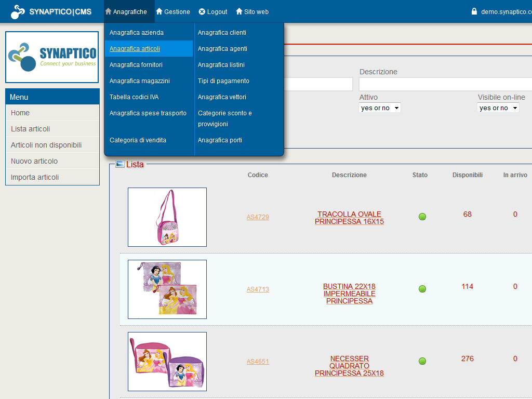Select Categorie sconto e provvigioni entry

click(225, 118)
